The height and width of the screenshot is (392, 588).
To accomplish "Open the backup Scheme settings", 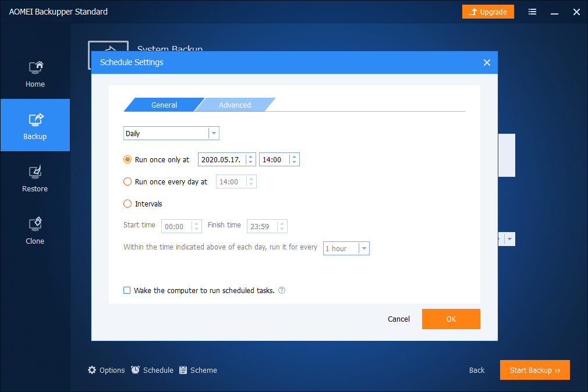I will pos(199,370).
